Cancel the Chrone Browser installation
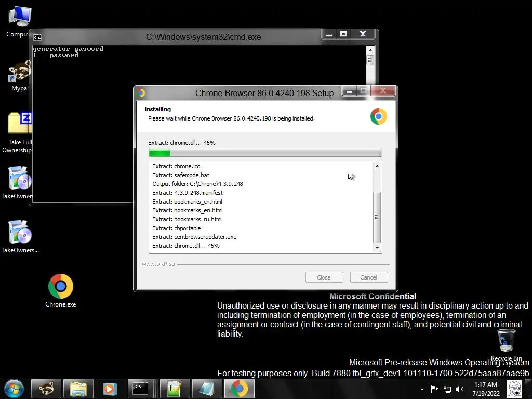 click(369, 277)
